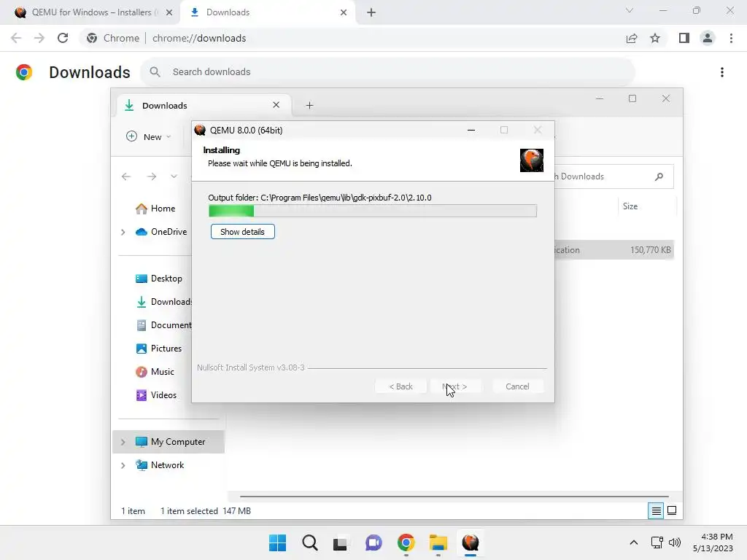Open Documents folder in sidebar
747x560 pixels.
[x=163, y=325]
